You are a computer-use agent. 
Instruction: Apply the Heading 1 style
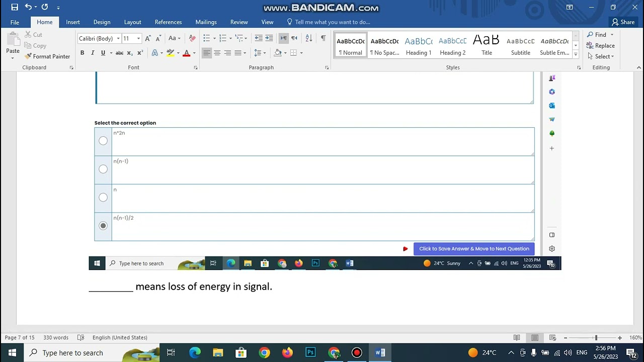419,45
